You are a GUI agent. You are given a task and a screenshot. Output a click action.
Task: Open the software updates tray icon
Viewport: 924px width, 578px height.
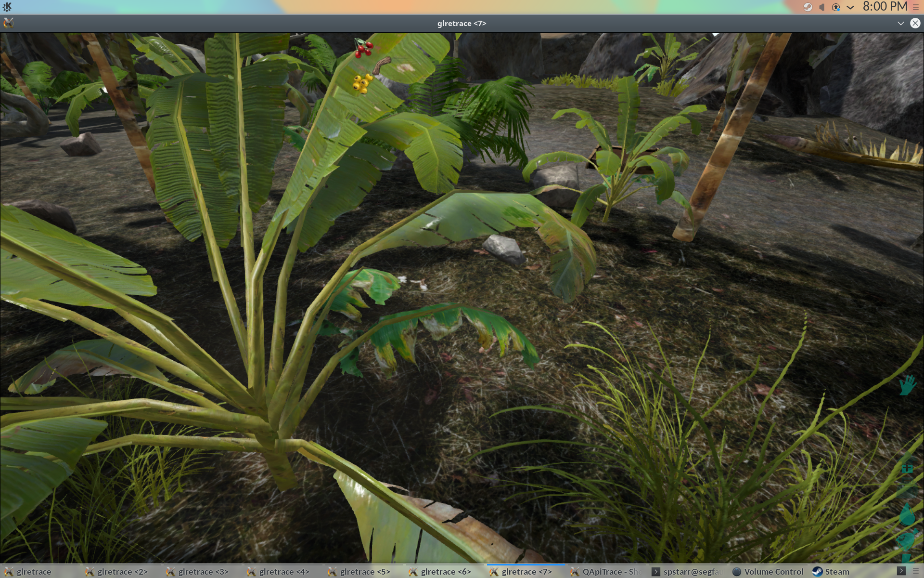836,7
